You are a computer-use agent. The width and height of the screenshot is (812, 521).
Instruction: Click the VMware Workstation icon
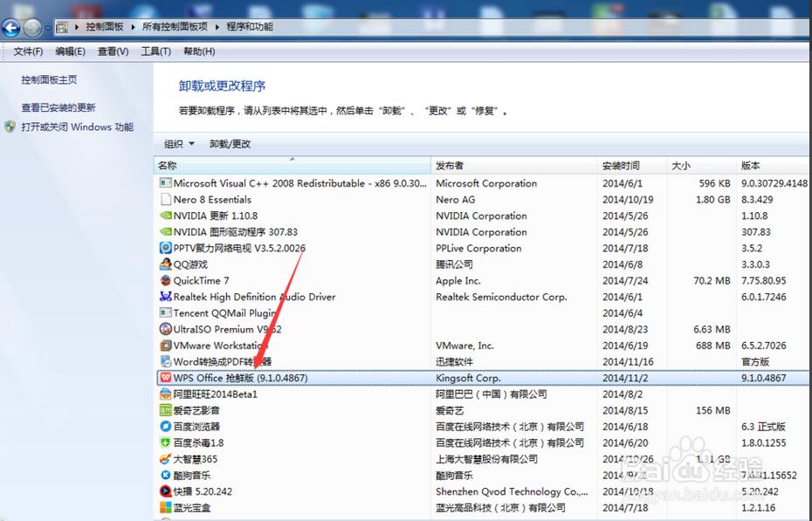[x=165, y=345]
